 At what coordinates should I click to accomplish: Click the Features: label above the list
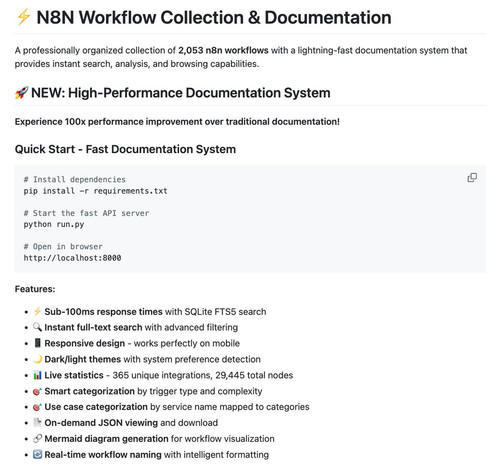(35, 289)
